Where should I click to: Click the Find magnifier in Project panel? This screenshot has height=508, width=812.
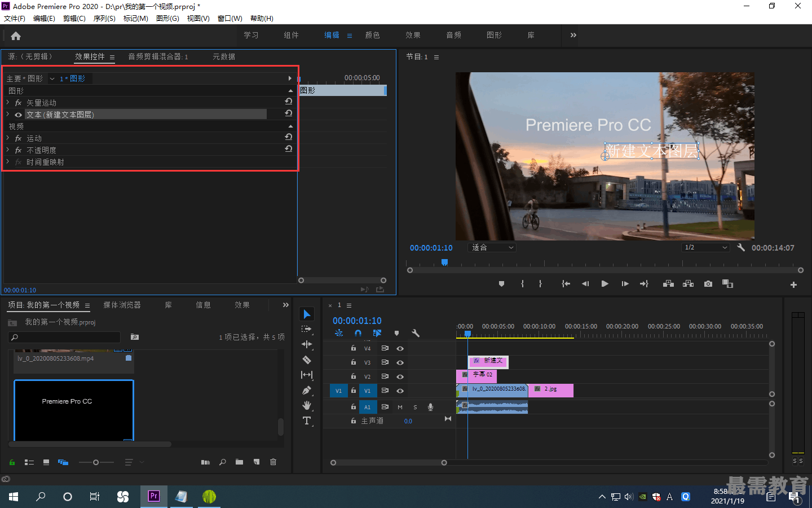tap(222, 462)
